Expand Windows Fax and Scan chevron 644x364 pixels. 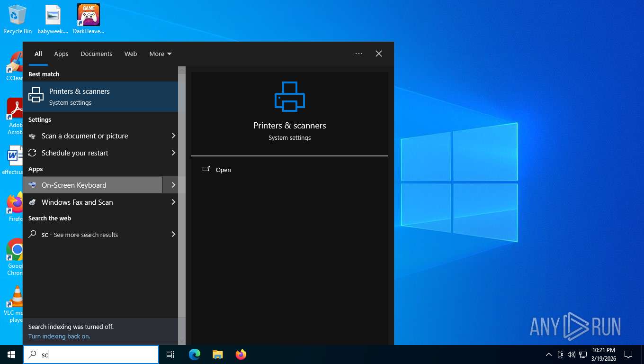pos(173,202)
